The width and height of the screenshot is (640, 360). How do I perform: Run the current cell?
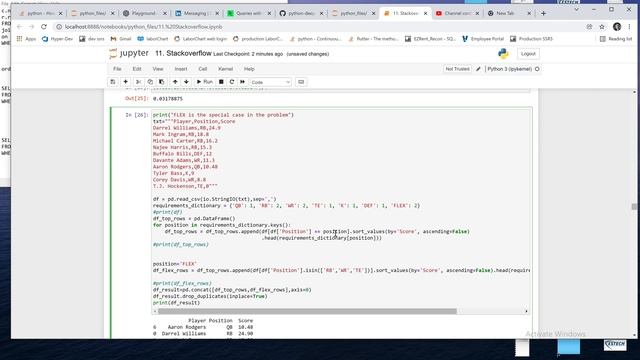click(204, 82)
